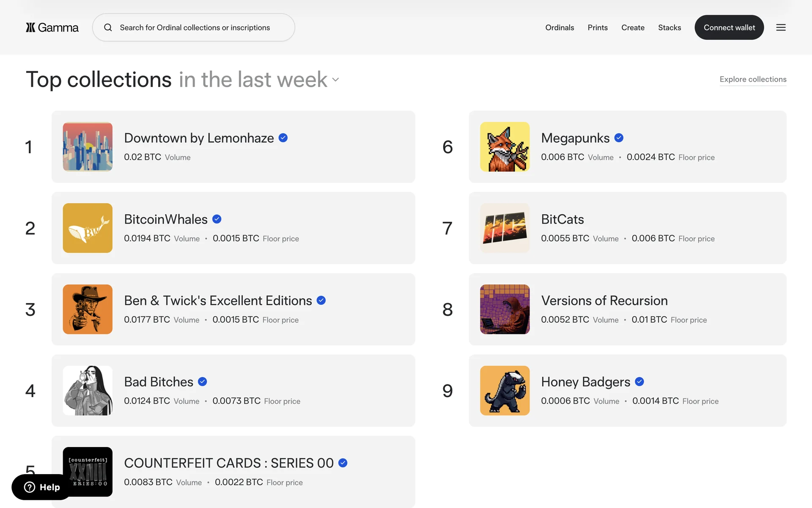The height and width of the screenshot is (508, 812).
Task: Go to the Stacks nav link
Action: coord(669,28)
